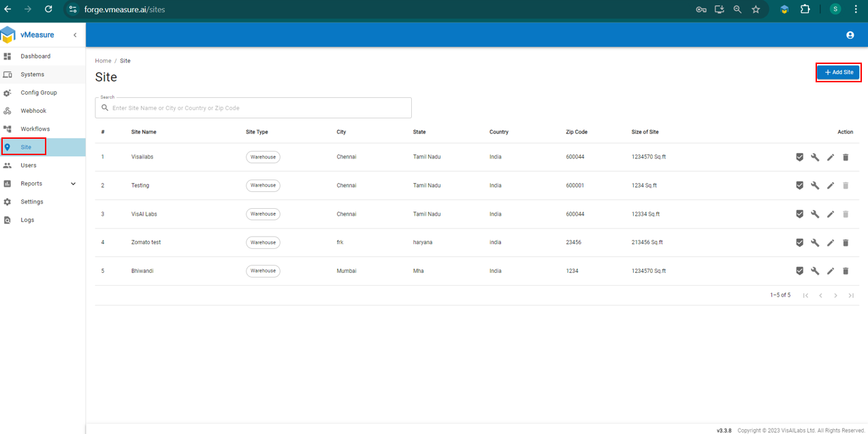Click the Warehouse chip in Bhiwandi row

pyautogui.click(x=263, y=271)
